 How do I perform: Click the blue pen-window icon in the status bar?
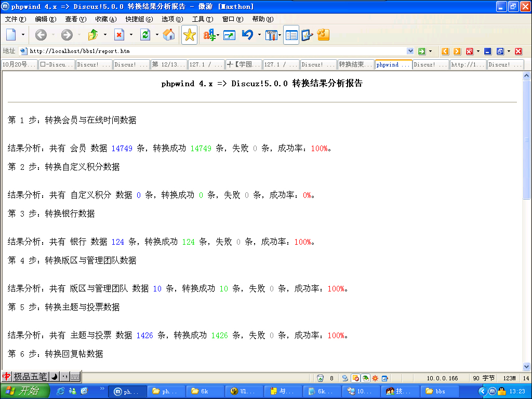pyautogui.click(x=384, y=378)
